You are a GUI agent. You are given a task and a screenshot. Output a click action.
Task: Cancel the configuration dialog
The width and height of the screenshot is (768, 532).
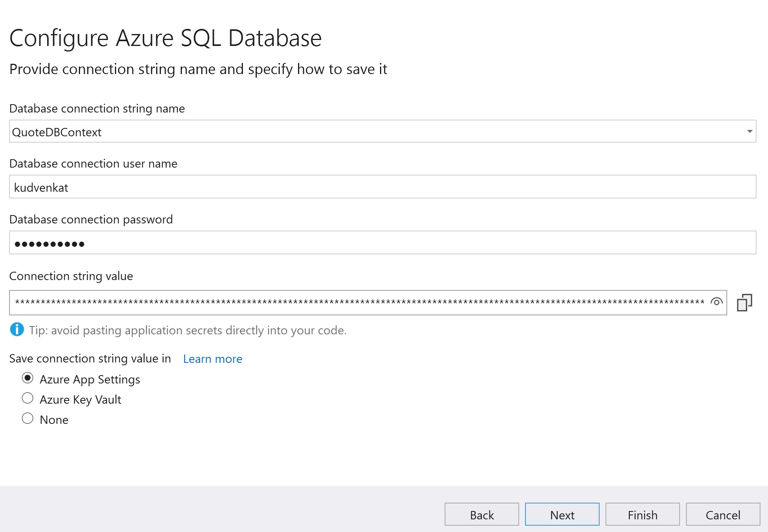point(723,515)
